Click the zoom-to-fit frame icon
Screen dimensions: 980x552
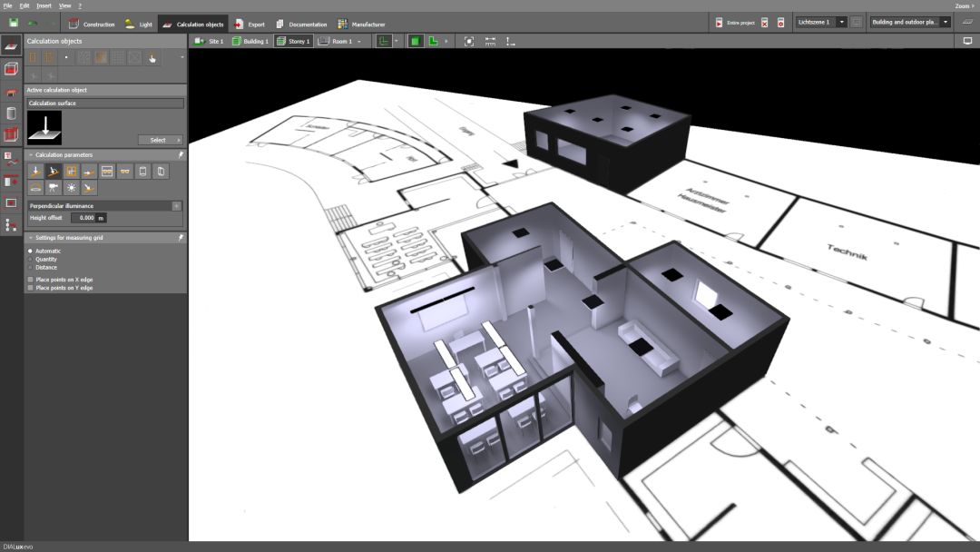[x=469, y=41]
